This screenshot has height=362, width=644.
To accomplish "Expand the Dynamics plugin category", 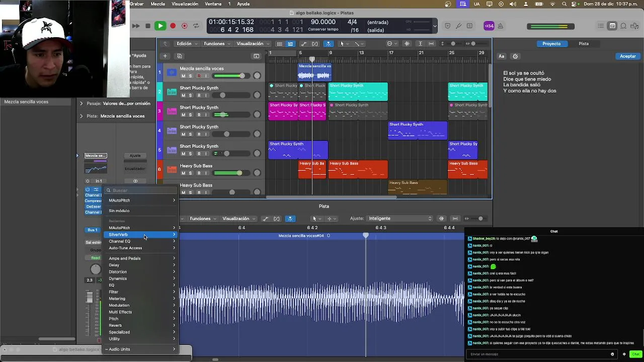I will point(141,279).
